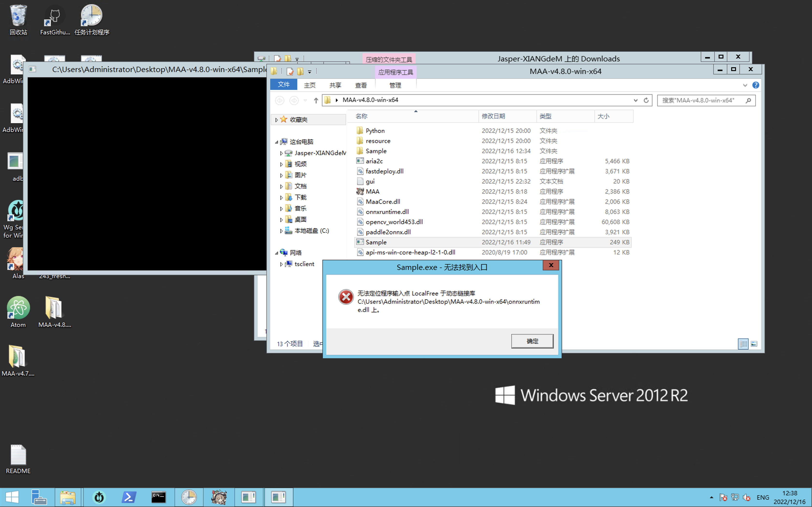The height and width of the screenshot is (507, 812).
Task: Select the onnxruntime.dll file
Action: click(387, 212)
